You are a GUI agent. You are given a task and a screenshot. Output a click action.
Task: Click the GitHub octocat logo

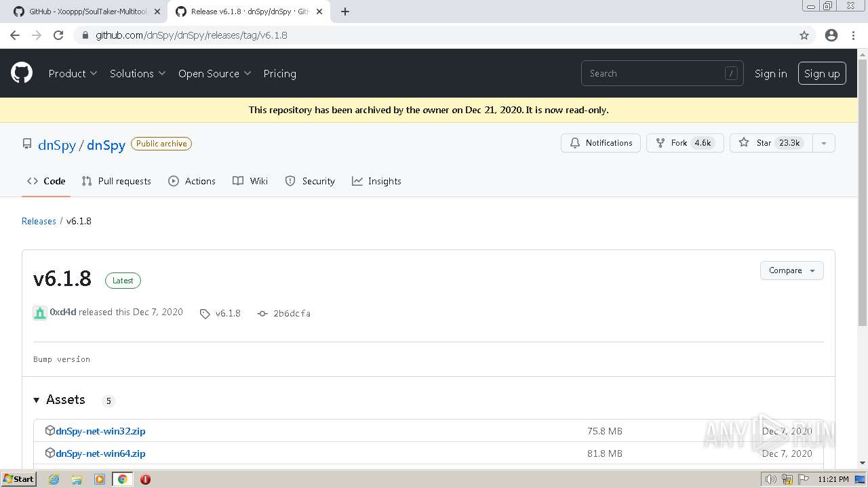(x=22, y=73)
